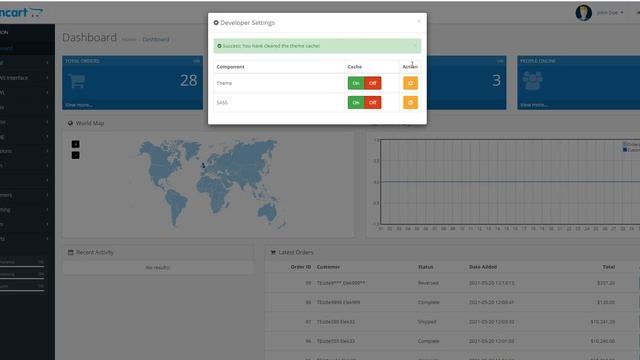Image resolution: width=640 pixels, height=360 pixels.
Task: Click the Status column header
Action: point(425,267)
